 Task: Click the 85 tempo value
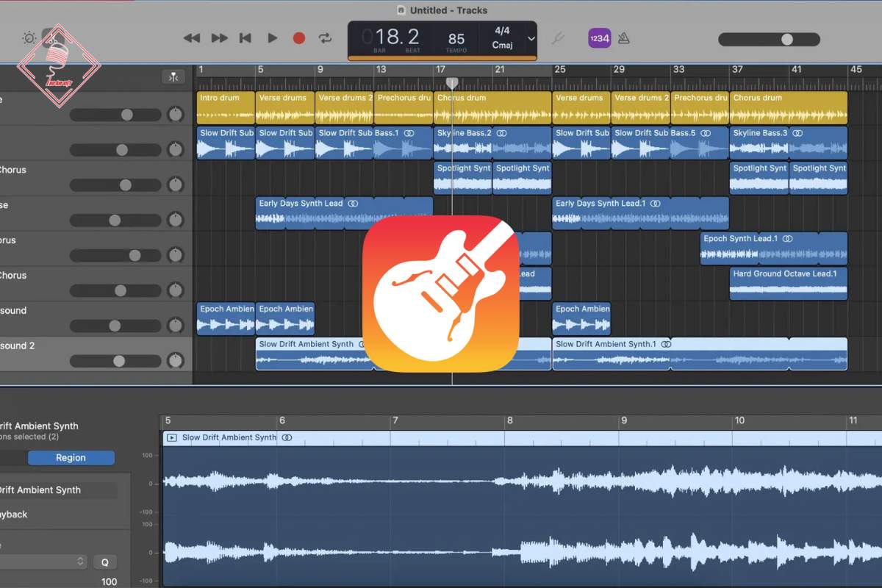(x=456, y=39)
